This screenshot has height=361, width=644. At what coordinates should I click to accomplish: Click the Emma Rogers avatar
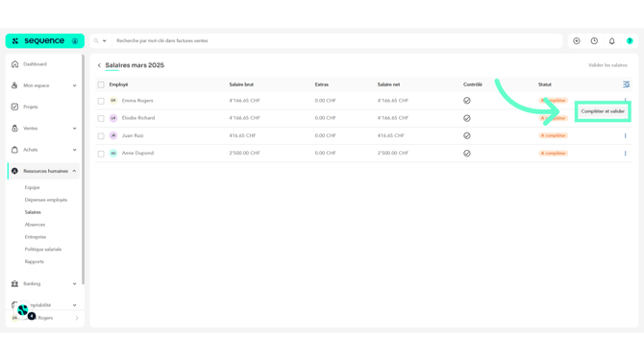[x=113, y=101]
